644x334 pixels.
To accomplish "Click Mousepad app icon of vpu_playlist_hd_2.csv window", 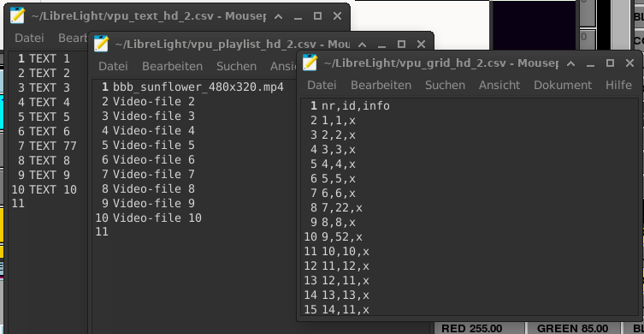I will 101,44.
